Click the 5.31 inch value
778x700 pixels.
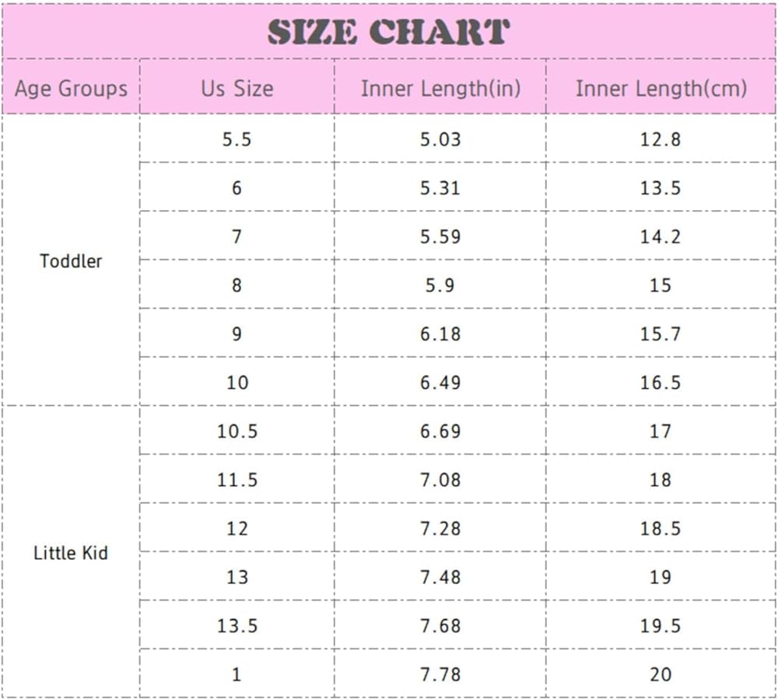(x=440, y=188)
